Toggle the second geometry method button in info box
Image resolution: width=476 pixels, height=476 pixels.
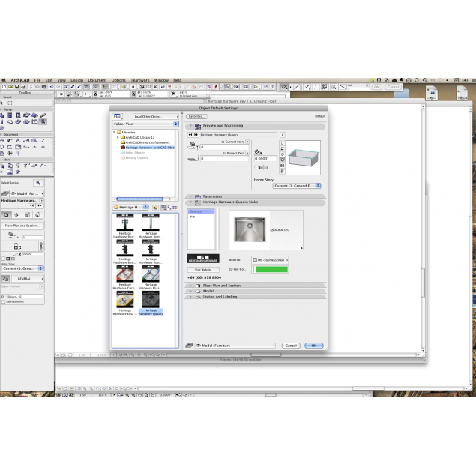16,215
